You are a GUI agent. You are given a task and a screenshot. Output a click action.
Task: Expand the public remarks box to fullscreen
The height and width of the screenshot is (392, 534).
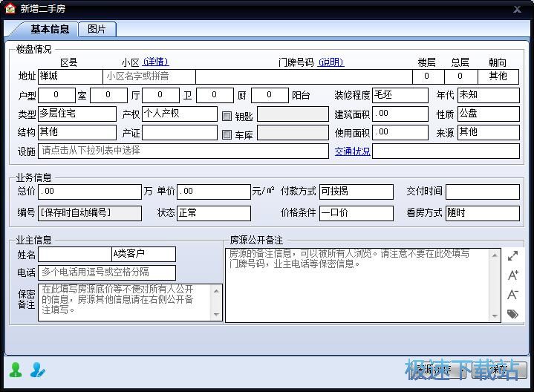tap(512, 256)
